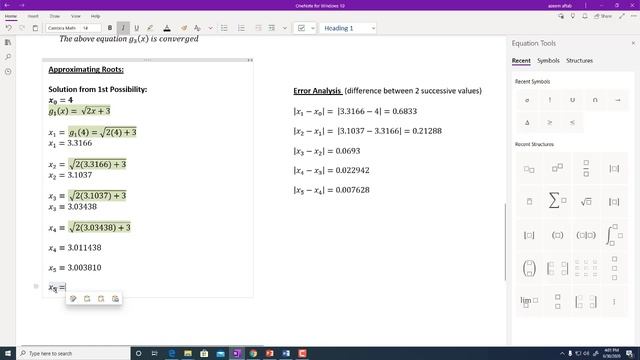This screenshot has height=360, width=640.
Task: Click the Decrease Indent icon
Action: [x=258, y=28]
